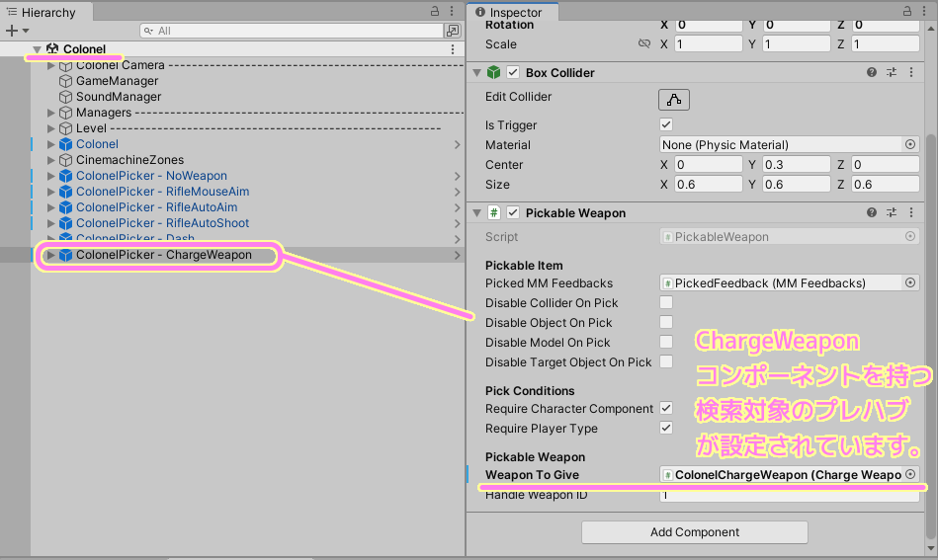Image resolution: width=938 pixels, height=560 pixels.
Task: Collapse the Pickable Weapon component
Action: [476, 212]
